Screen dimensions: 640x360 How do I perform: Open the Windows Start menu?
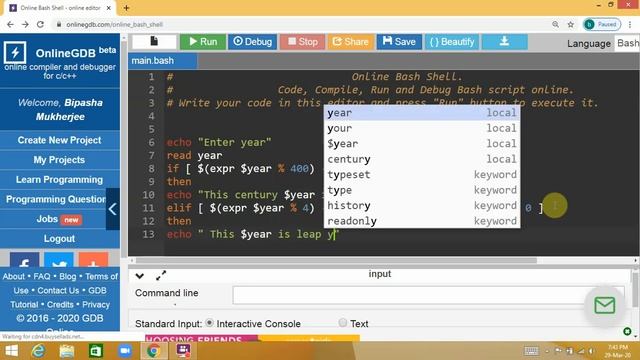pos(11,351)
